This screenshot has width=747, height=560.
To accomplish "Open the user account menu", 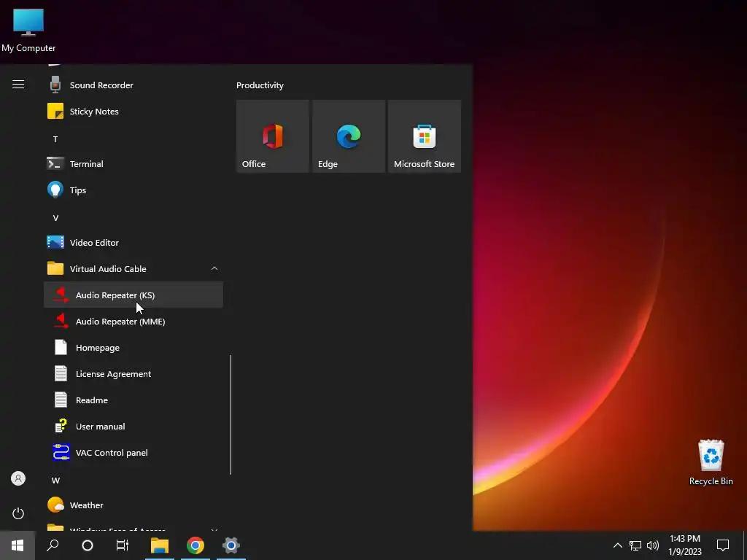I will click(18, 478).
